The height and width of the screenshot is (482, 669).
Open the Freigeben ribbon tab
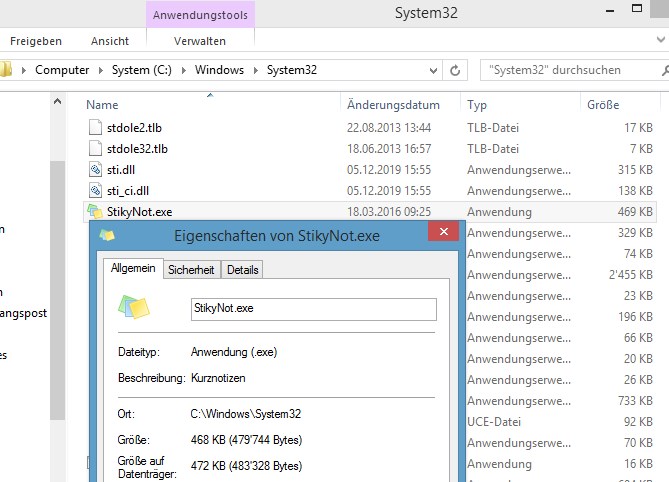tap(36, 41)
